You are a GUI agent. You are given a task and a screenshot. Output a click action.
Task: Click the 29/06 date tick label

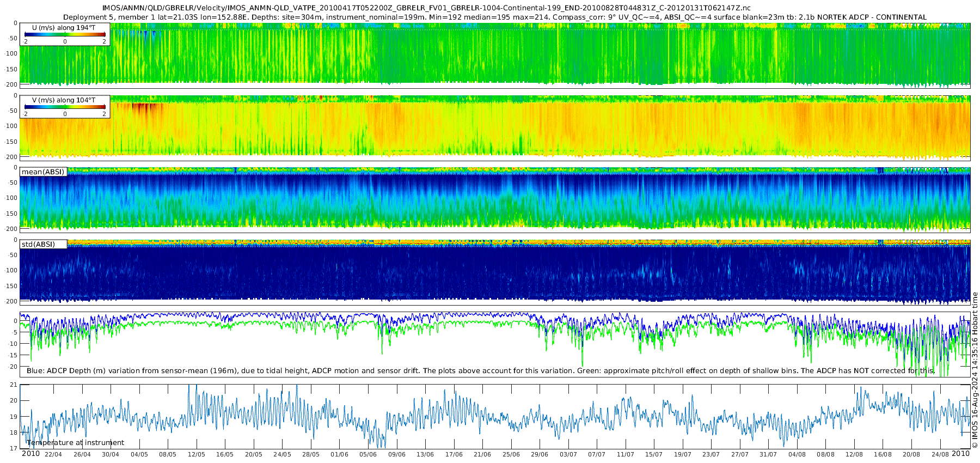point(540,454)
